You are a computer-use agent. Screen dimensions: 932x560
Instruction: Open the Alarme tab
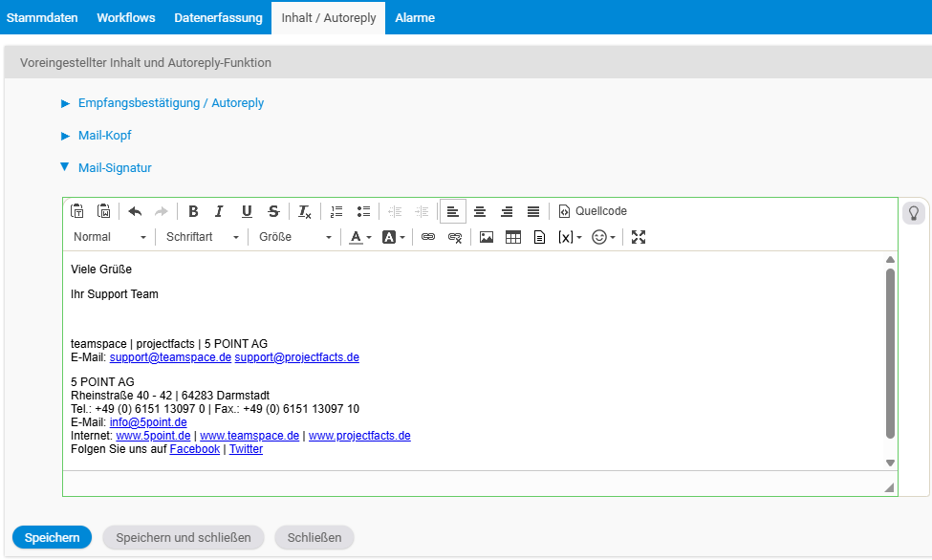[x=415, y=18]
